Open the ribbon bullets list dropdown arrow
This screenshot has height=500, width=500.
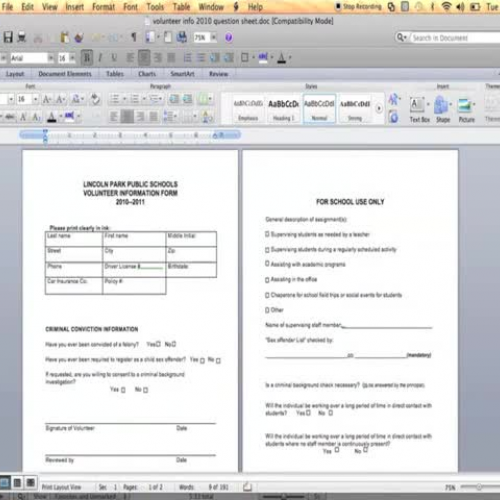(x=124, y=99)
